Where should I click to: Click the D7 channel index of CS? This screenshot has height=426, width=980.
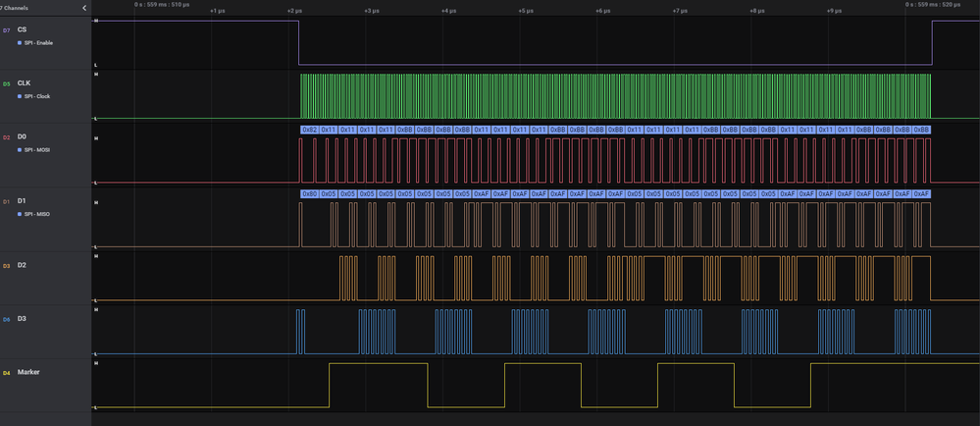[7, 30]
